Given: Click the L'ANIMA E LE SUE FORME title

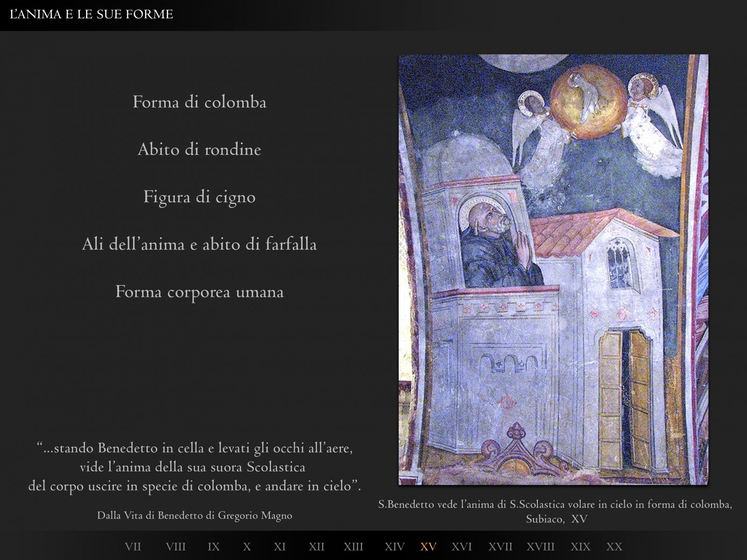Looking at the screenshot, I should (92, 14).
